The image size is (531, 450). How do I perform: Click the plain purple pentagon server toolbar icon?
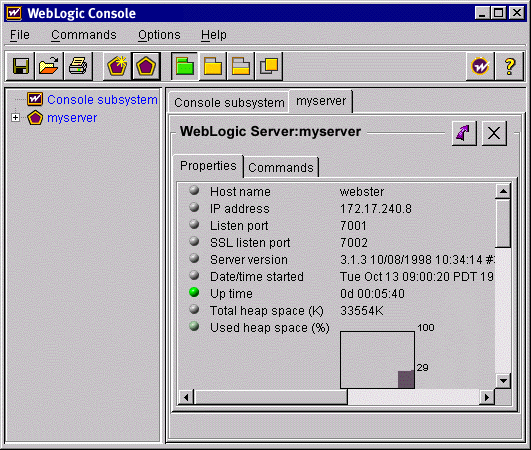pyautogui.click(x=146, y=66)
